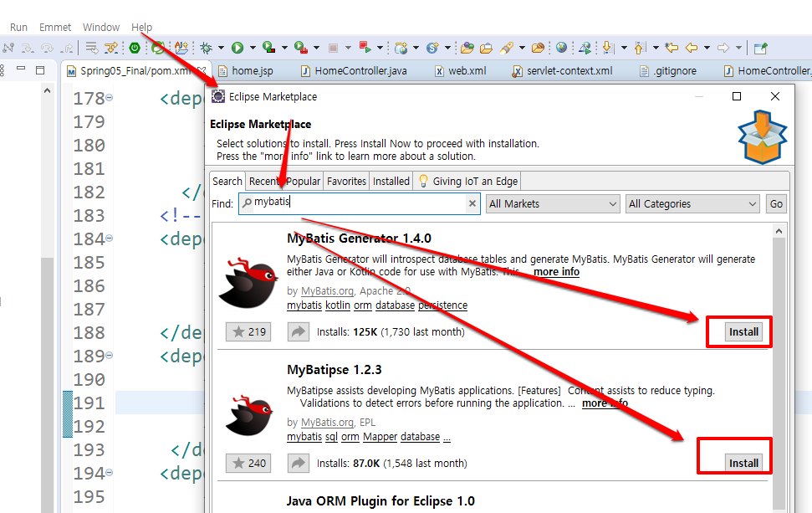
Task: Switch to the .gitignore editor tab
Action: coord(668,71)
